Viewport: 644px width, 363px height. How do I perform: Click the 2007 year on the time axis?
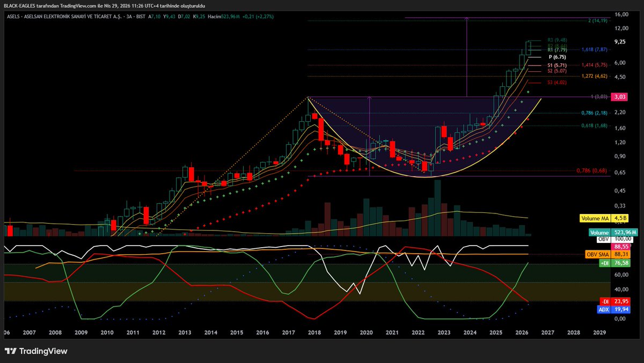29,333
